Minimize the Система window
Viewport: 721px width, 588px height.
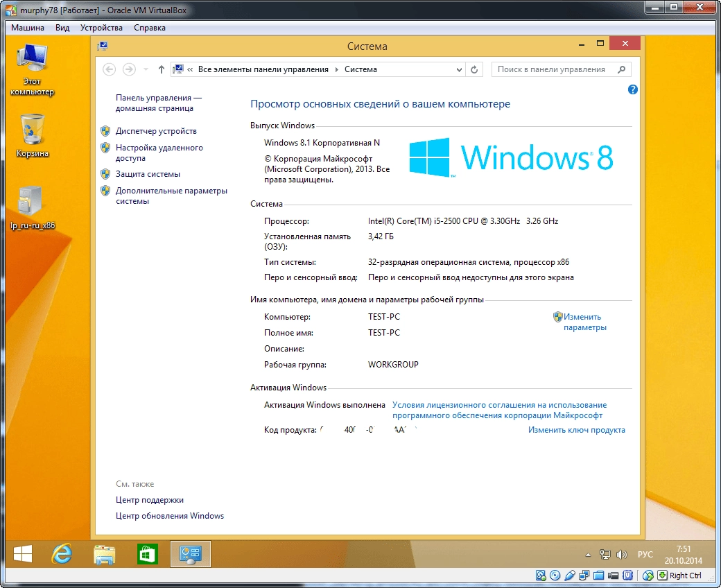click(x=582, y=44)
